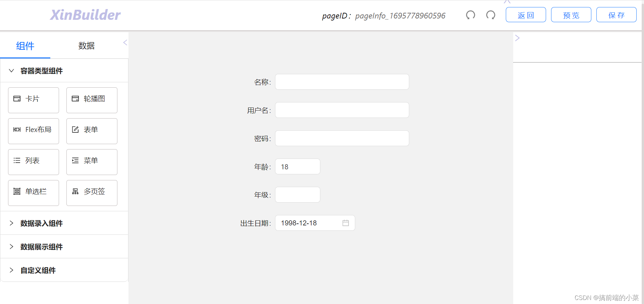This screenshot has height=304, width=644.
Task: Select the 卡片 card component
Action: [x=34, y=100]
